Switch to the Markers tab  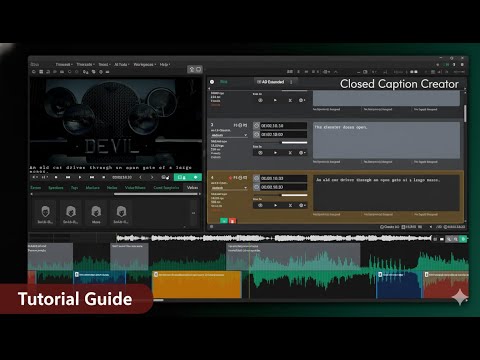click(x=93, y=188)
